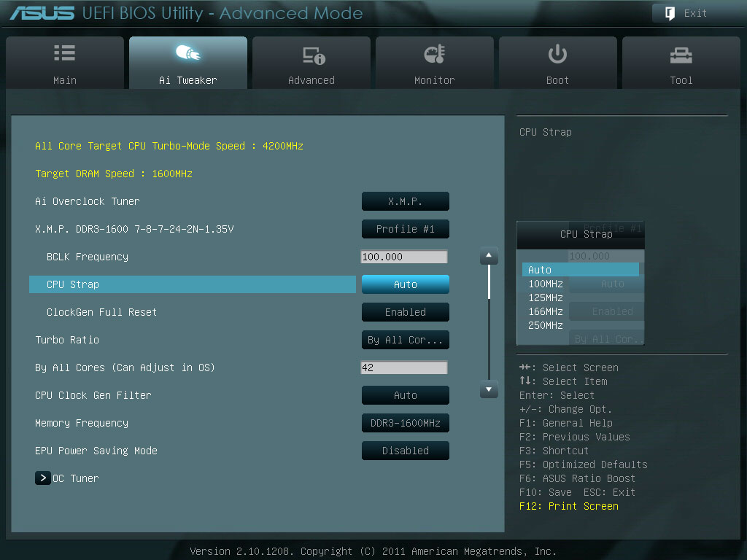Click the Exit door icon
The height and width of the screenshot is (560, 747).
669,13
